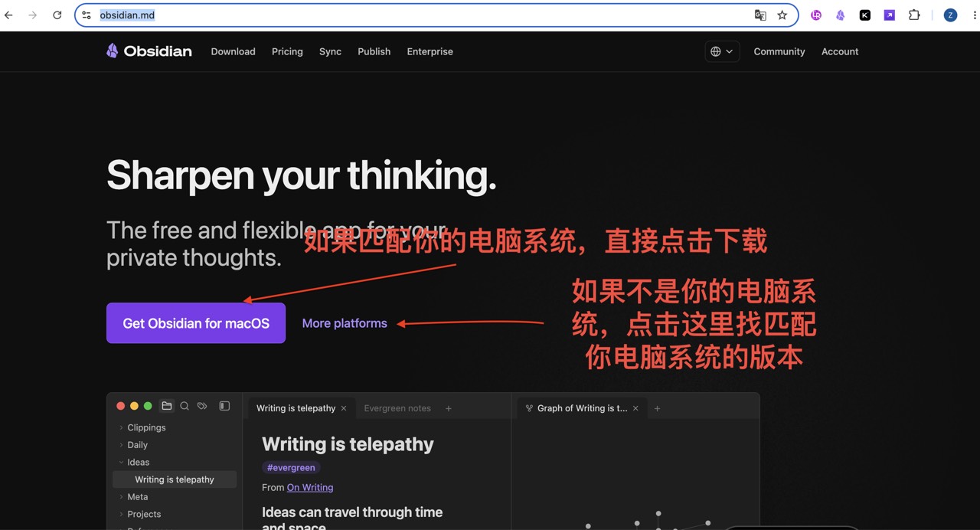This screenshot has height=530, width=980.
Task: Go to the Sync page
Action: (x=330, y=51)
